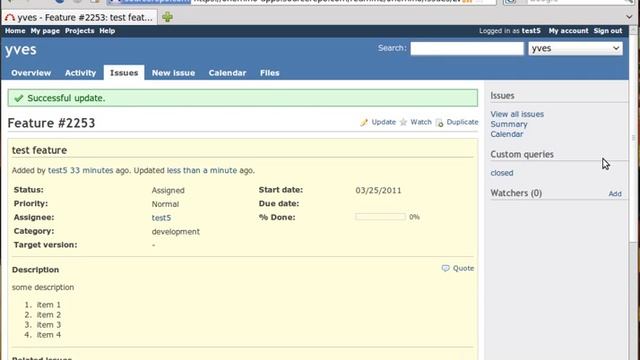
Task: Open the Calendar link in the sidebar
Action: [x=507, y=134]
